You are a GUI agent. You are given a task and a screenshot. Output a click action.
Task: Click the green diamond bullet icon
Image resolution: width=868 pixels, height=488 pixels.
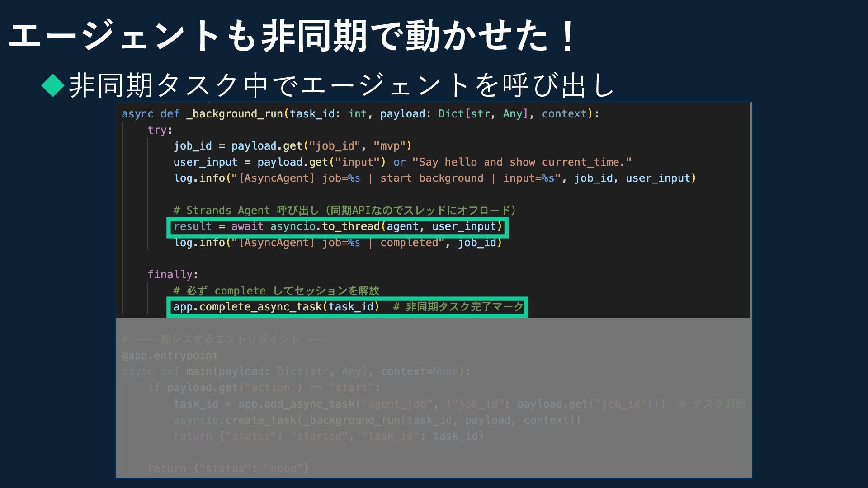tap(53, 85)
